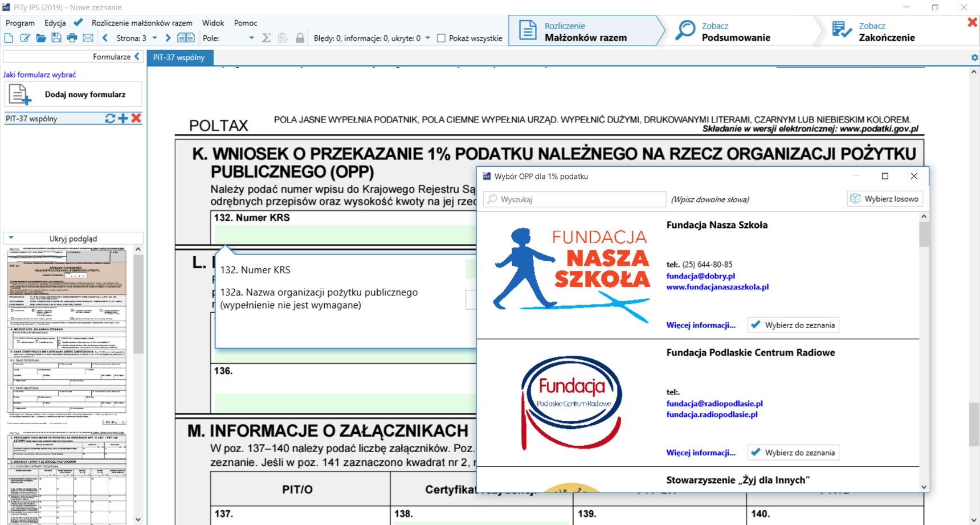This screenshot has height=525, width=980.
Task: Switch to PIT-37 wspólny tab
Action: pyautogui.click(x=179, y=58)
